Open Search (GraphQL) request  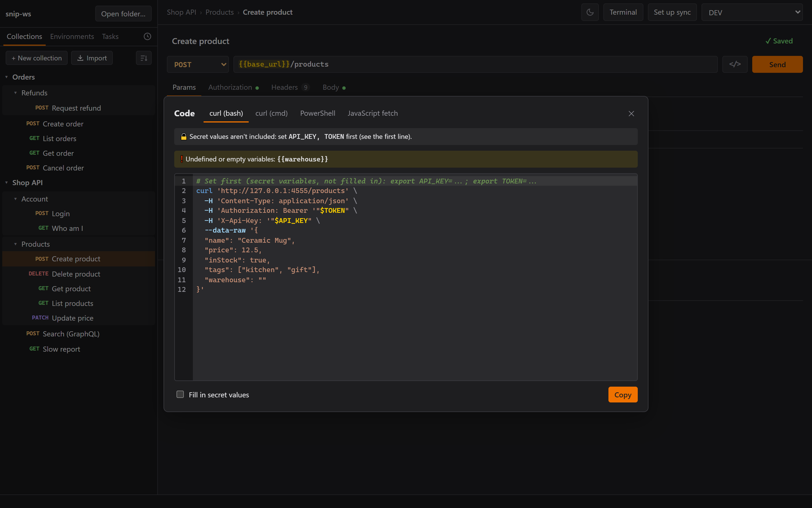pos(78,334)
